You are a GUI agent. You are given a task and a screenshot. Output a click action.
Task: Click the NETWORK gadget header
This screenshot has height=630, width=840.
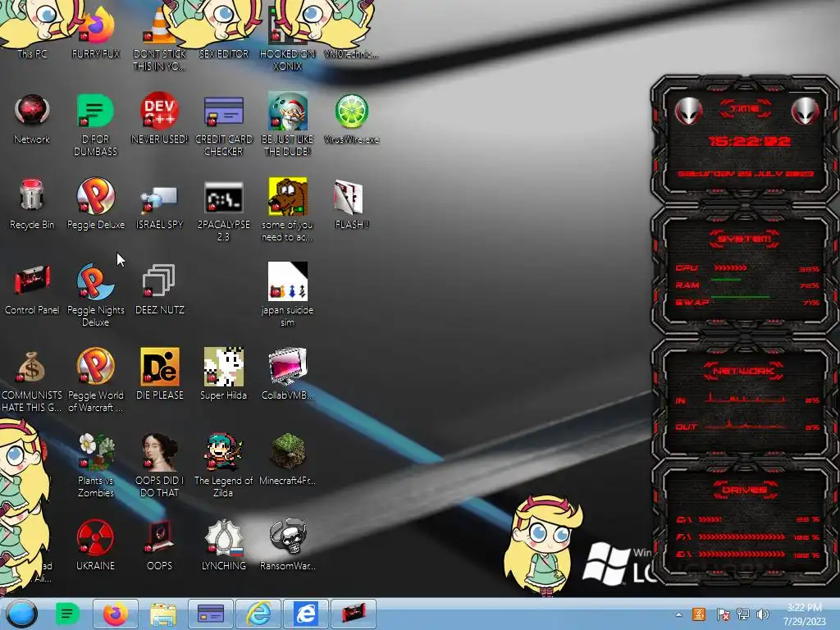(x=743, y=372)
